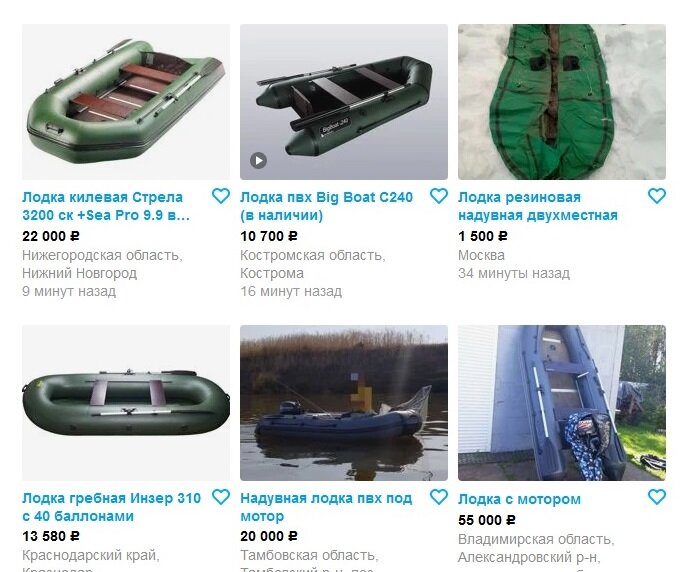691x572 pixels.
Task: Favorite the Лодка с мотором listing
Action: click(x=657, y=497)
